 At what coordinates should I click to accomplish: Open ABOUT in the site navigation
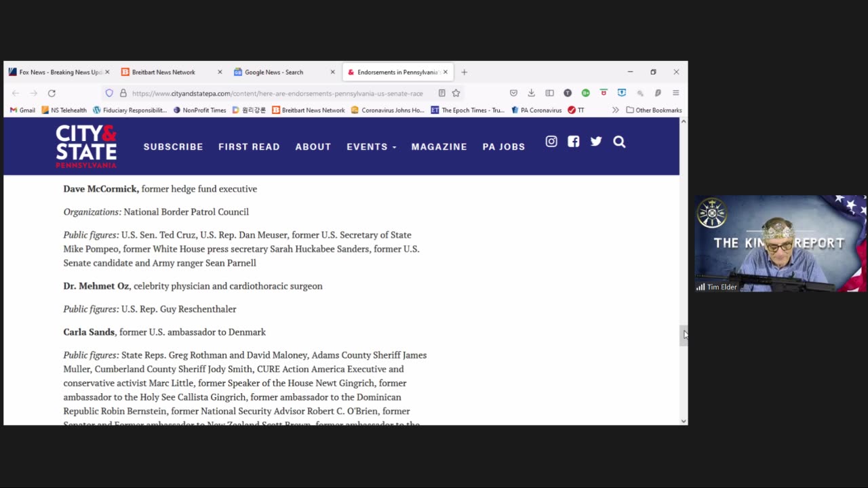[x=313, y=146]
